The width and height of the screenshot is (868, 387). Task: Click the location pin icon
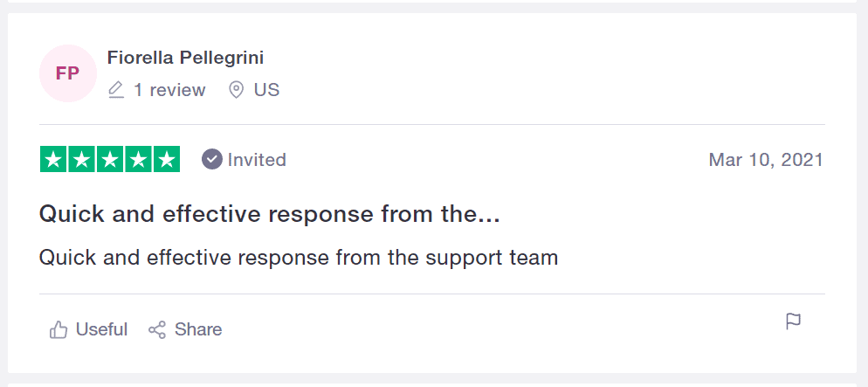tap(237, 90)
